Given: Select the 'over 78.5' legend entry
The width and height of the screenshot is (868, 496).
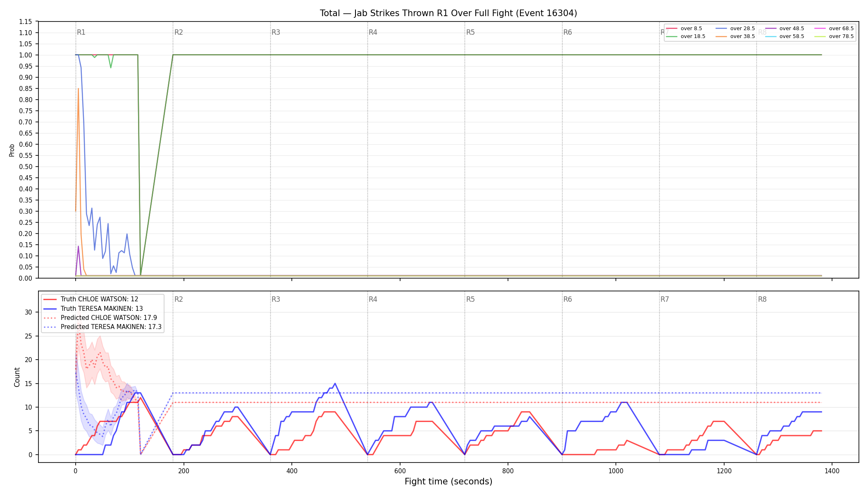Looking at the screenshot, I should click(x=834, y=36).
